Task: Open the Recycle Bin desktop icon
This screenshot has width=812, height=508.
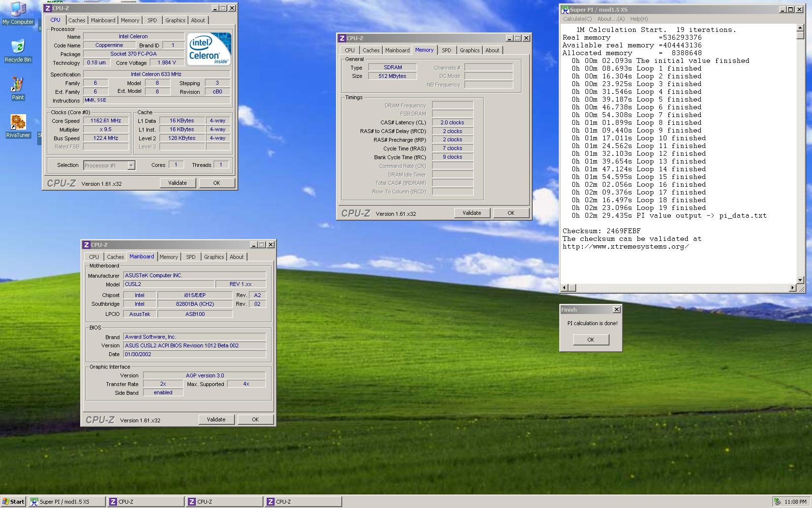Action: (18, 51)
